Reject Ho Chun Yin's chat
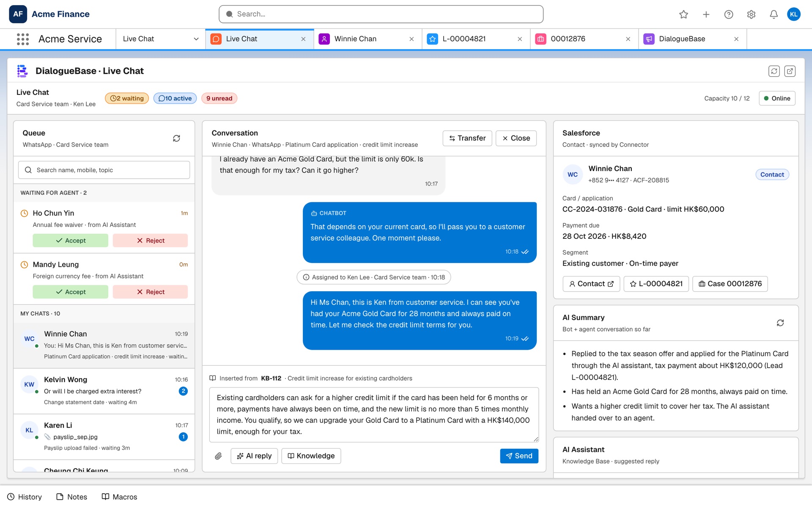The image size is (812, 508). click(150, 240)
